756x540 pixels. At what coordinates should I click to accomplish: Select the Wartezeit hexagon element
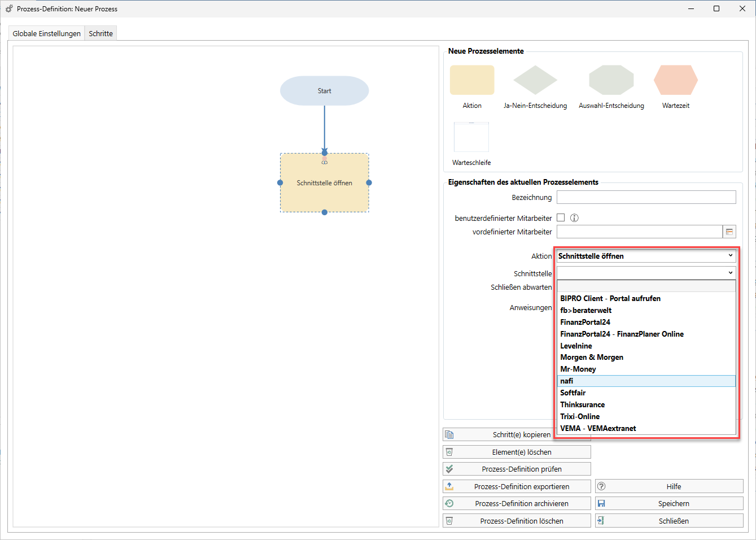coord(675,80)
